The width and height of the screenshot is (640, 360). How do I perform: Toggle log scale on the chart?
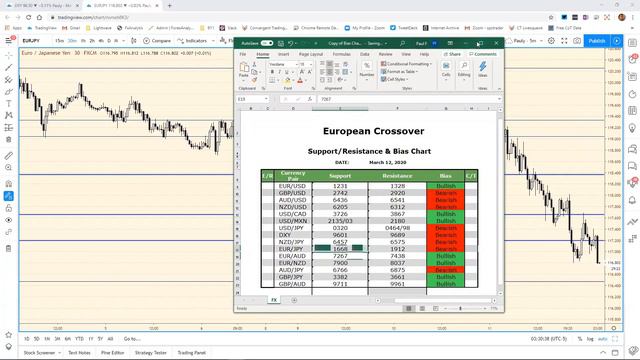click(590, 339)
